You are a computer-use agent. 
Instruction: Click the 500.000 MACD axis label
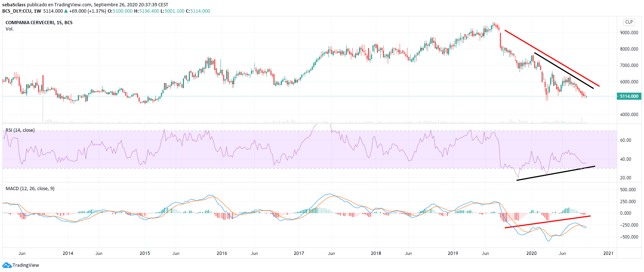click(x=628, y=190)
